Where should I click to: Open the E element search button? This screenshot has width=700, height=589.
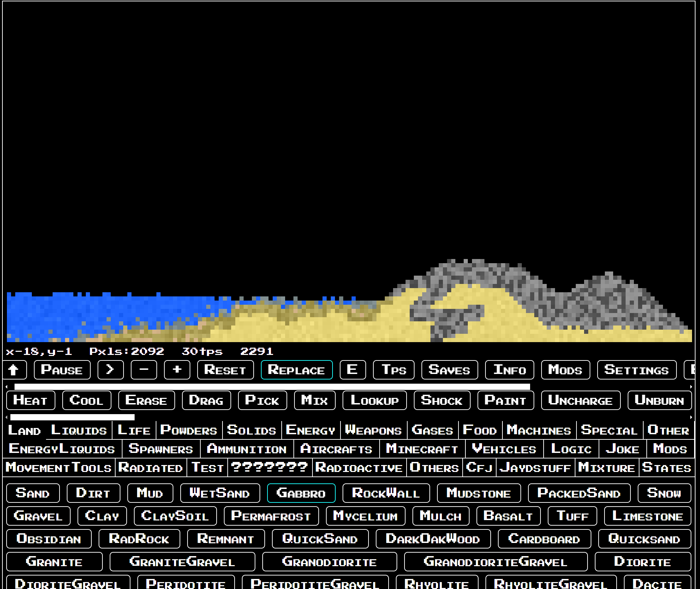pos(352,370)
